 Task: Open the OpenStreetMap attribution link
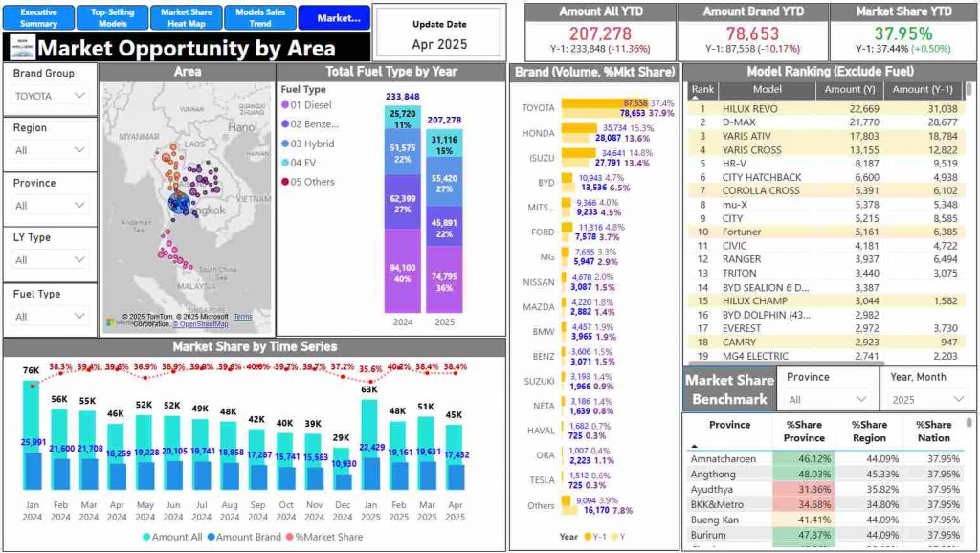click(201, 324)
